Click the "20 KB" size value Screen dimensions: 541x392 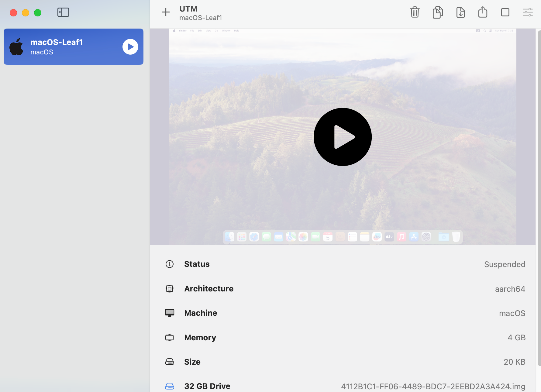coord(515,362)
